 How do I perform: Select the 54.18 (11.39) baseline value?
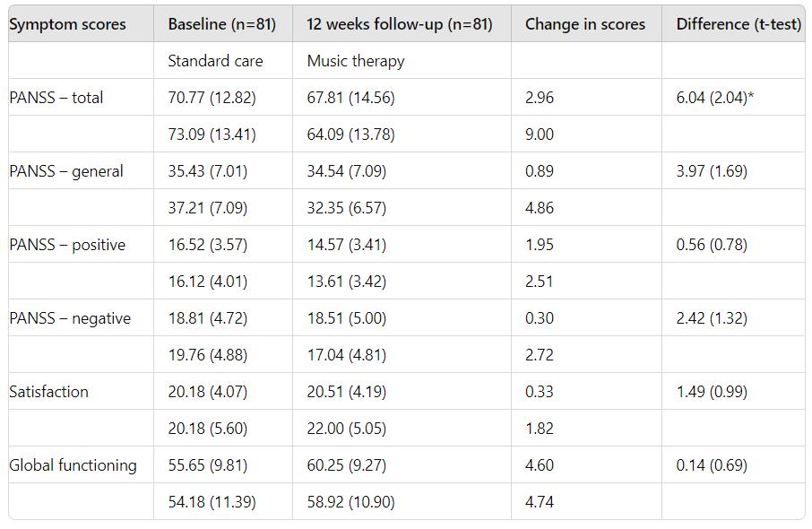pos(212,503)
